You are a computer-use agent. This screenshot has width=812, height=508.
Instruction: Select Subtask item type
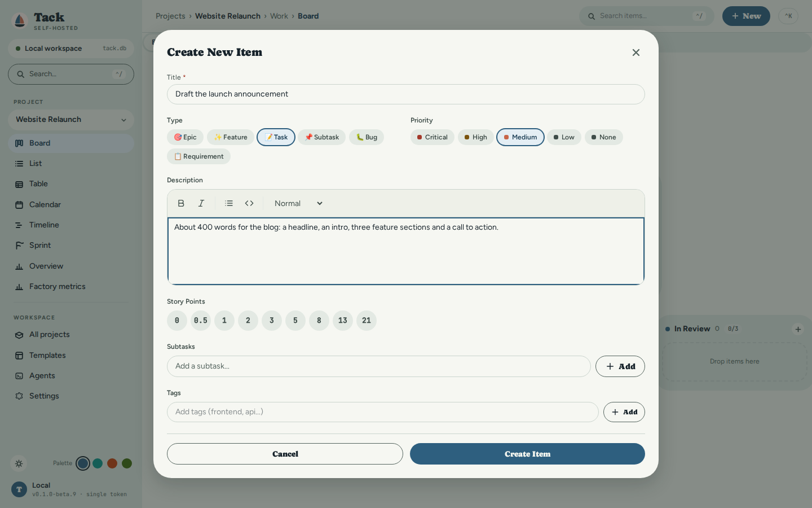pos(322,137)
